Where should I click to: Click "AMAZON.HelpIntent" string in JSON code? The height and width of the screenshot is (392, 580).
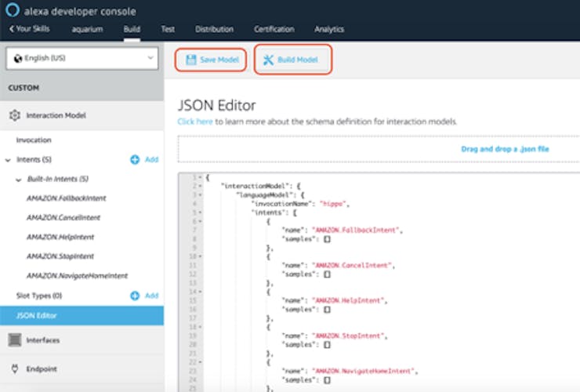coord(348,300)
